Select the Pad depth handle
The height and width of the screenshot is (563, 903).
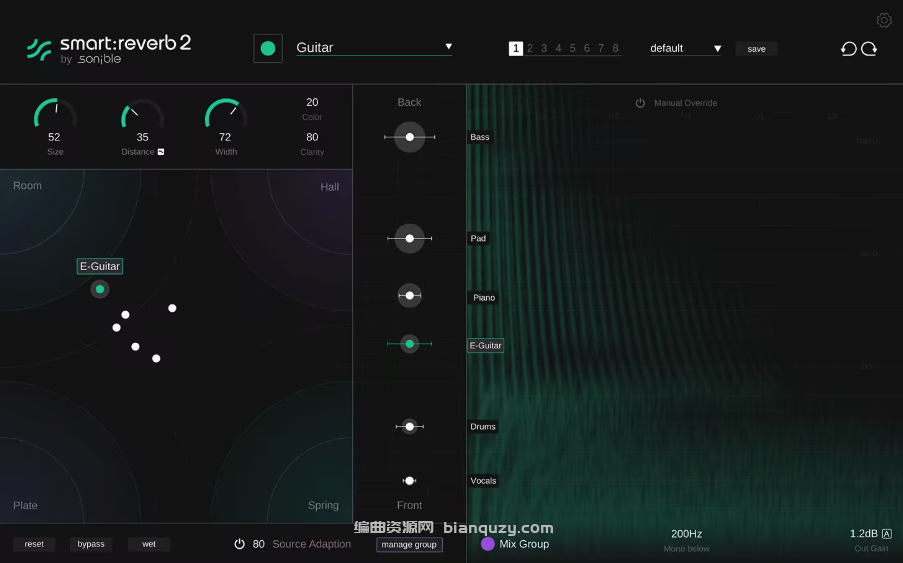pyautogui.click(x=409, y=238)
